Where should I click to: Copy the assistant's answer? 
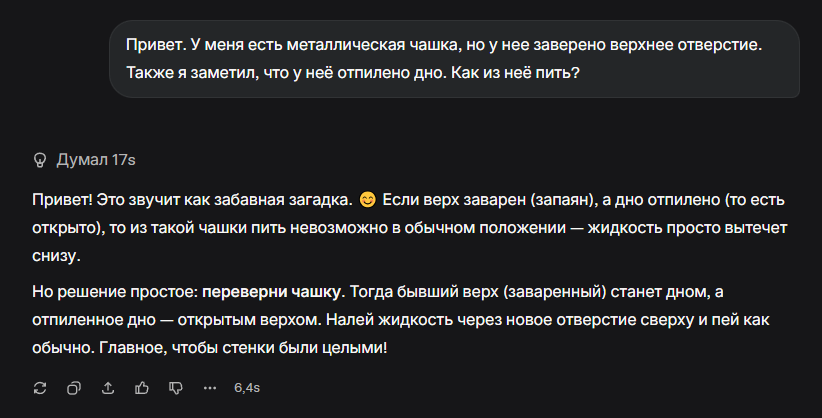74,387
